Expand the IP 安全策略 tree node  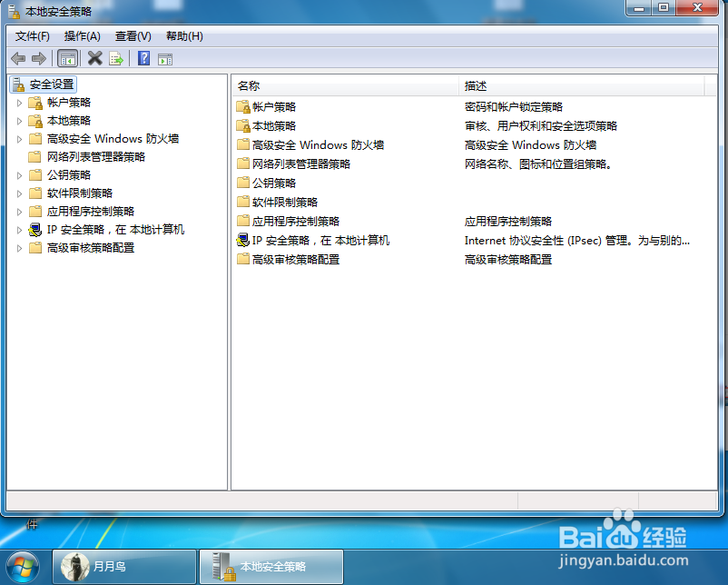(19, 230)
